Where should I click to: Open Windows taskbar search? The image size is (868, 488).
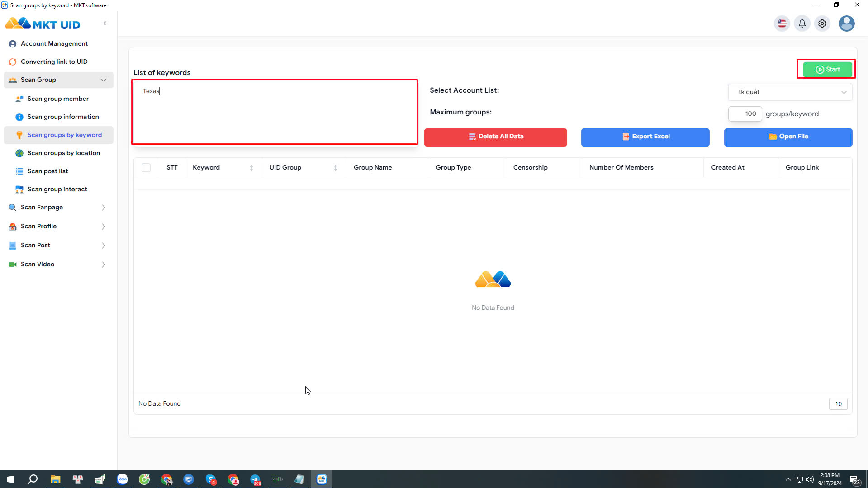33,479
